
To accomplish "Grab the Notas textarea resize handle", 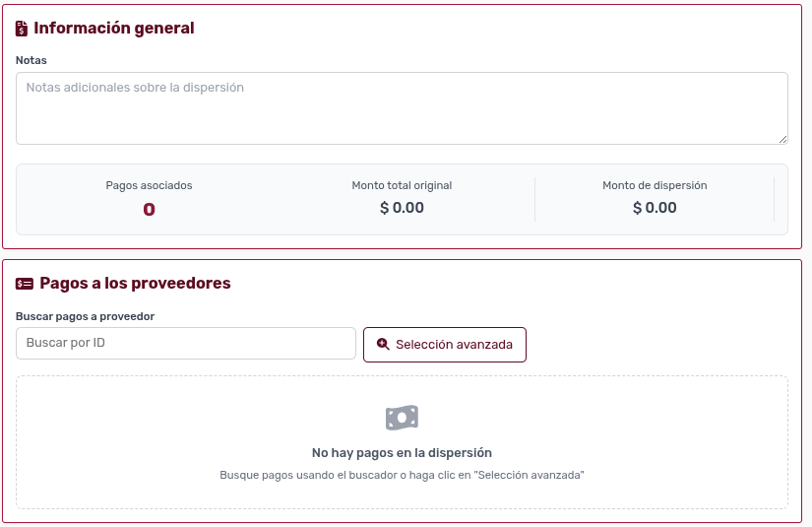I will pyautogui.click(x=782, y=139).
